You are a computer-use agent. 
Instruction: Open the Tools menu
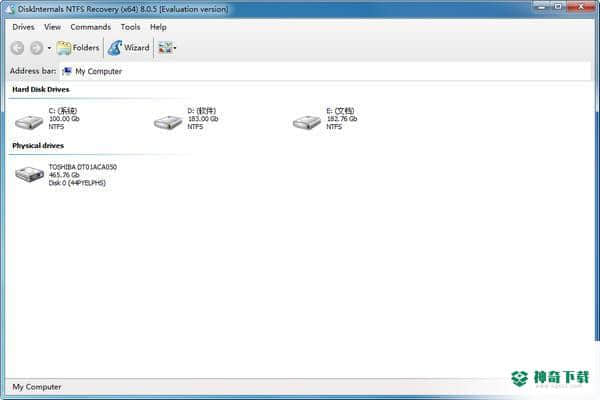130,27
